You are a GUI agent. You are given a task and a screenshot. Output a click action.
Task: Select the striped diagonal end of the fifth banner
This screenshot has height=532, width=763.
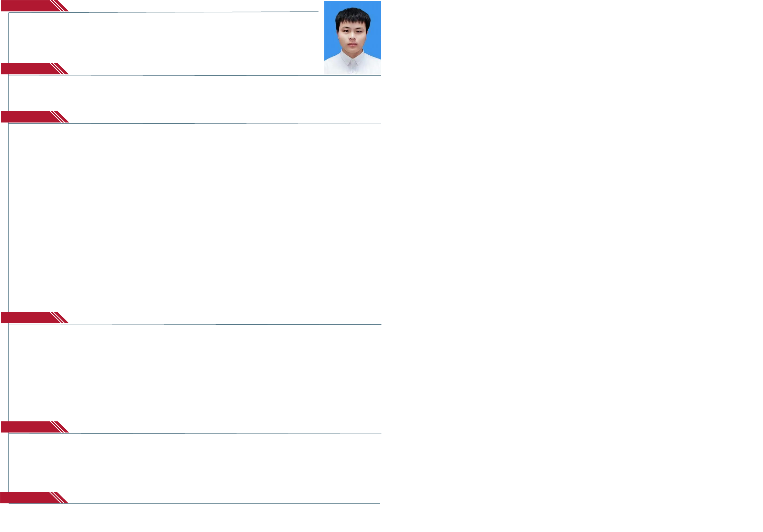click(60, 427)
